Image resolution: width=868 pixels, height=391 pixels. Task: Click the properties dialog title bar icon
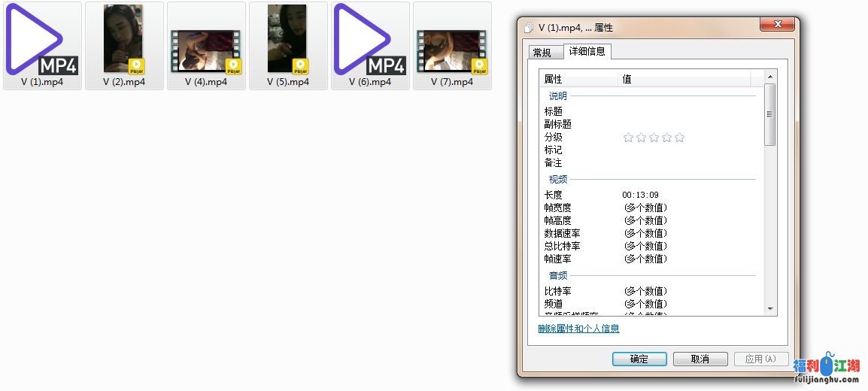pyautogui.click(x=529, y=28)
